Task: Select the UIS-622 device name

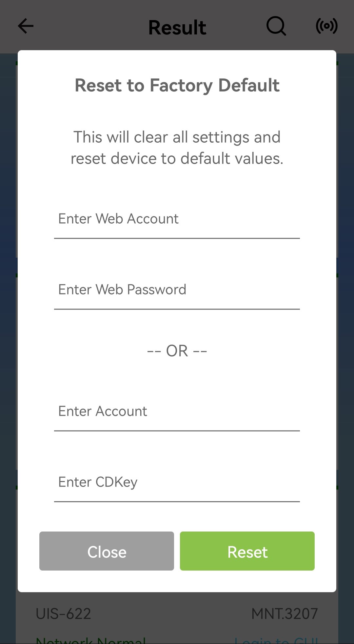Action: pyautogui.click(x=63, y=614)
